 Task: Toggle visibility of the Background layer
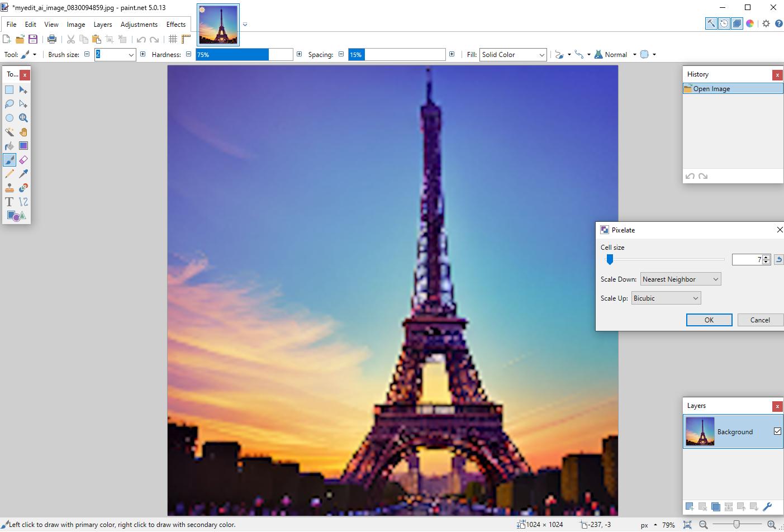tap(777, 431)
